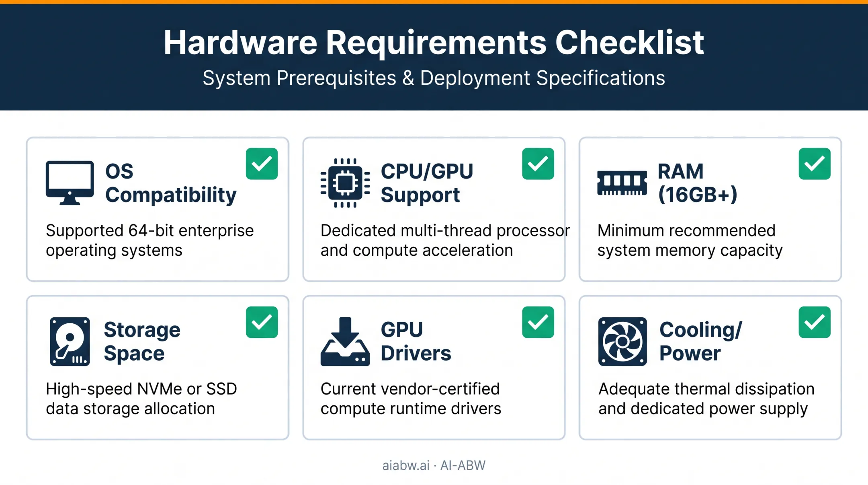
Task: Click text 'Supported 64-bit enterprise operating systems'
Action: click(149, 240)
